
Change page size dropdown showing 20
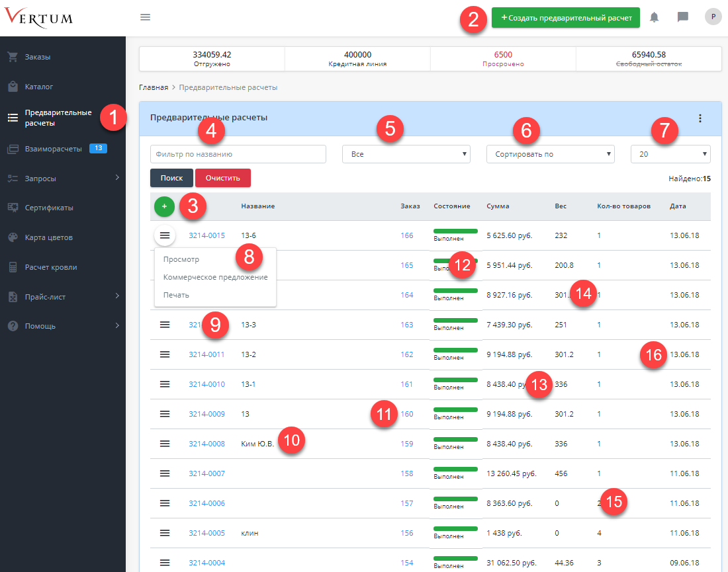pos(670,154)
